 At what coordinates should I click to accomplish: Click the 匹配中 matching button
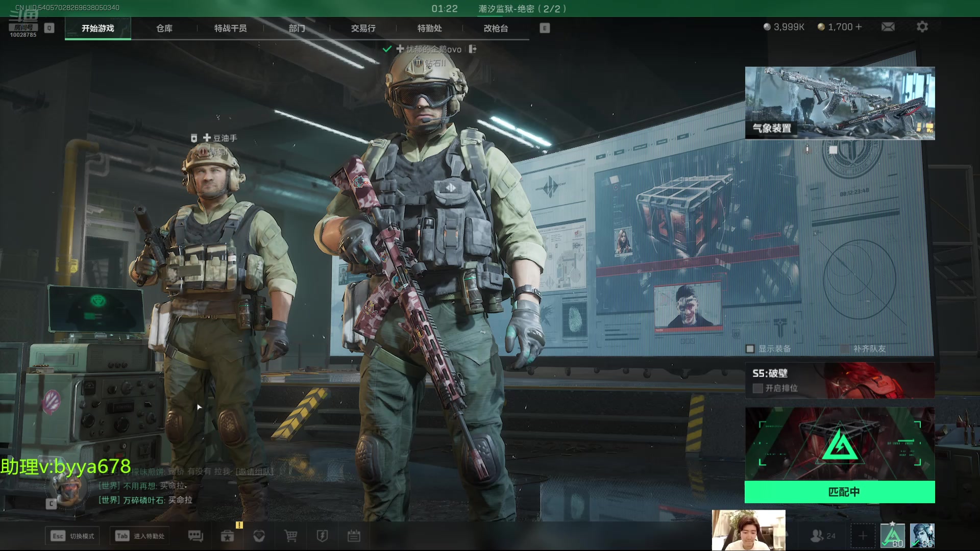tap(840, 492)
